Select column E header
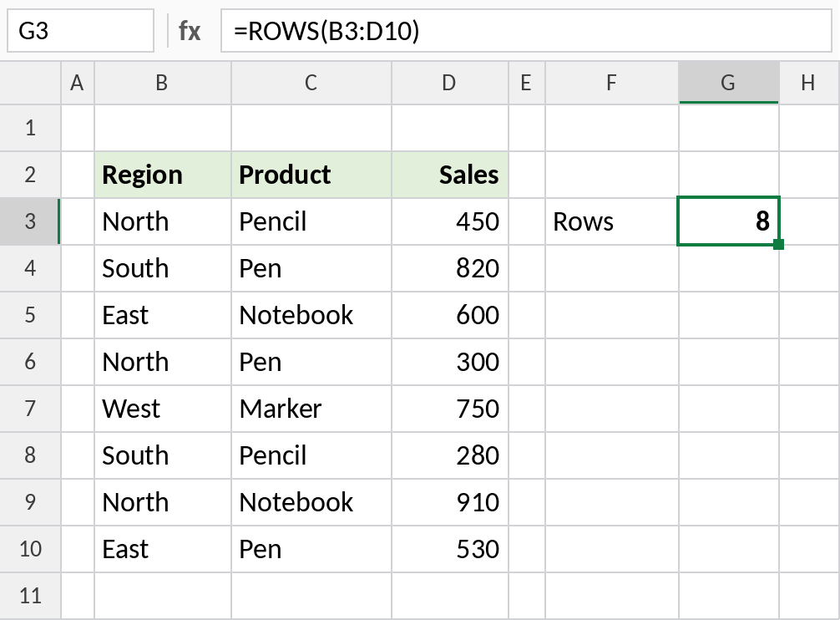The height and width of the screenshot is (620, 840). click(x=527, y=83)
